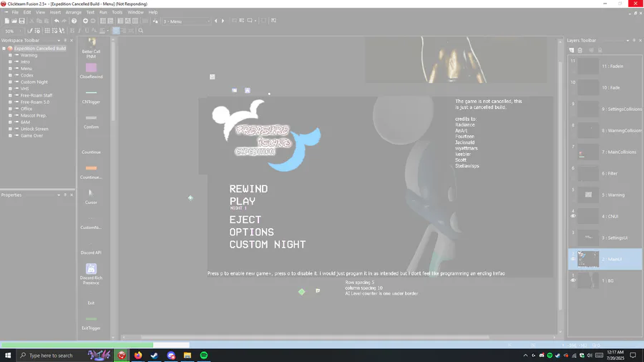Select layer 5 Warning thumbnail

[x=588, y=195]
